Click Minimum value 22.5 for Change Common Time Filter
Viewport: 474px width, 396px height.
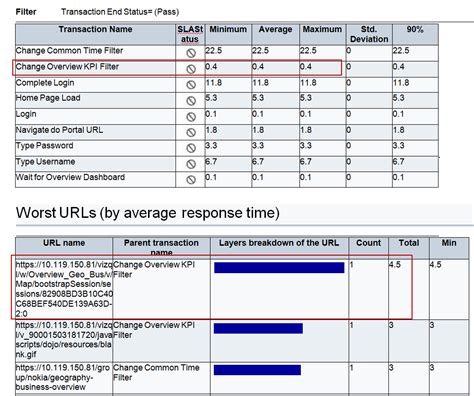[x=214, y=51]
